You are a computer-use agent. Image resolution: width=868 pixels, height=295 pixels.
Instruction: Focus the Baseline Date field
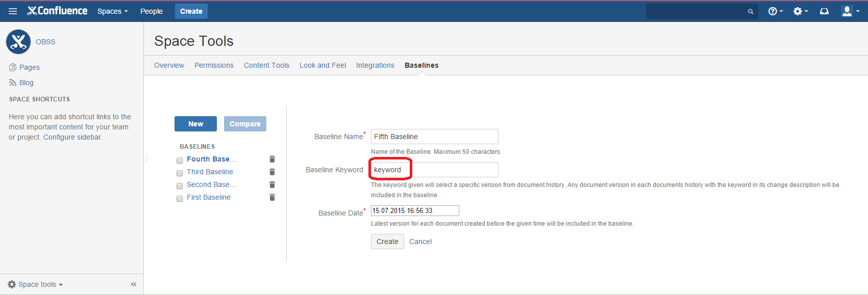click(415, 210)
